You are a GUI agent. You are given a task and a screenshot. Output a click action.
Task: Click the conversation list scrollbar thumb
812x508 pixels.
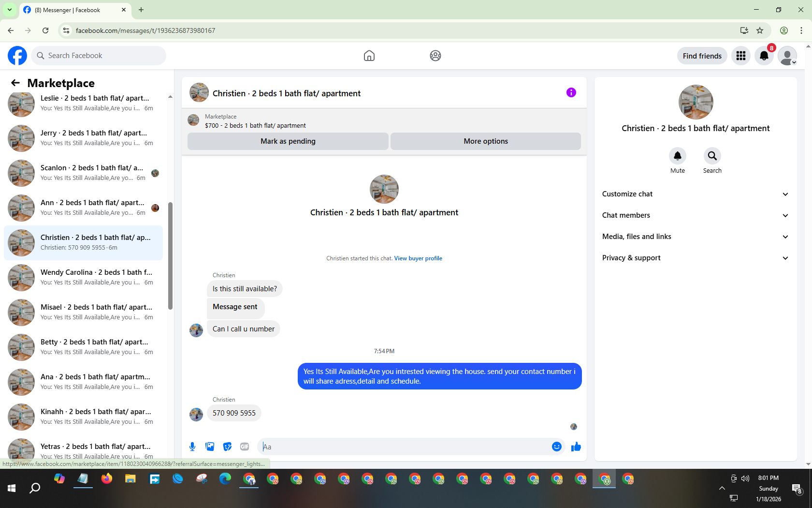[170, 256]
